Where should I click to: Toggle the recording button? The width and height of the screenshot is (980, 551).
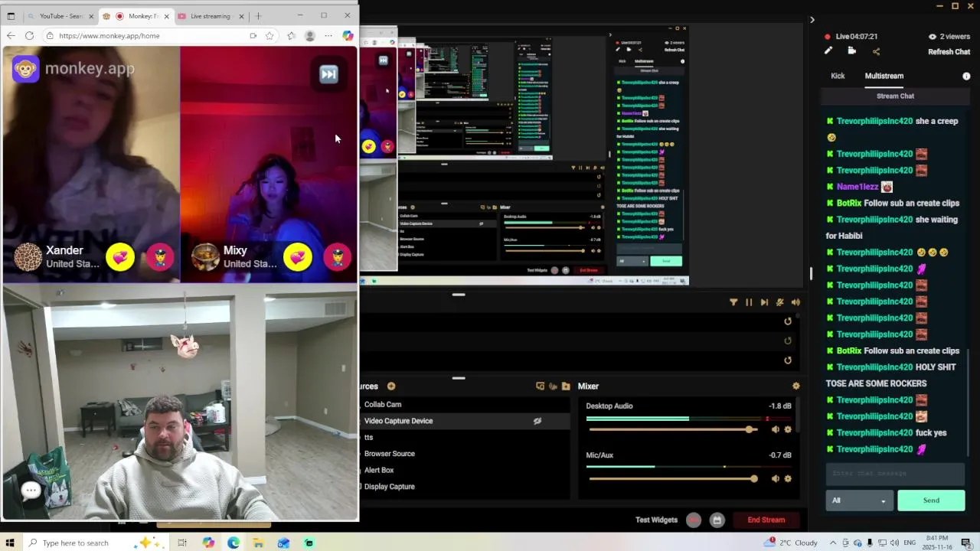point(694,520)
